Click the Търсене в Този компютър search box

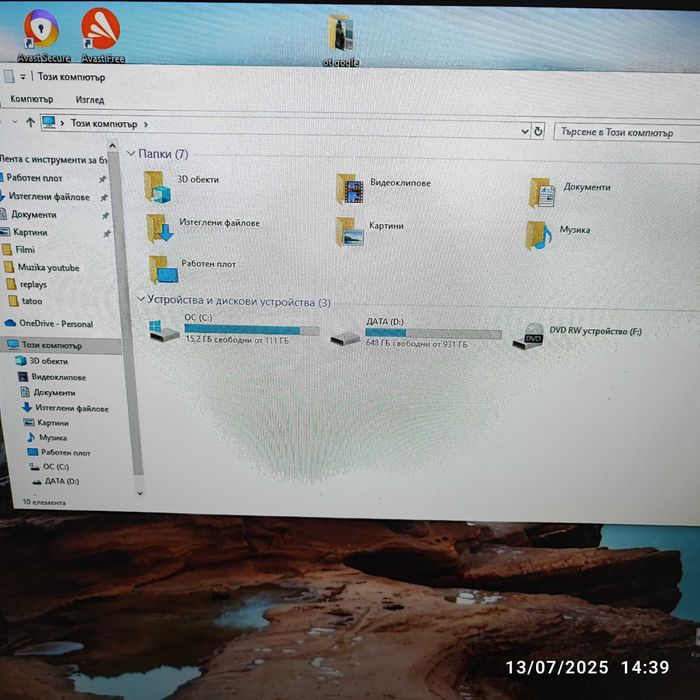[626, 133]
